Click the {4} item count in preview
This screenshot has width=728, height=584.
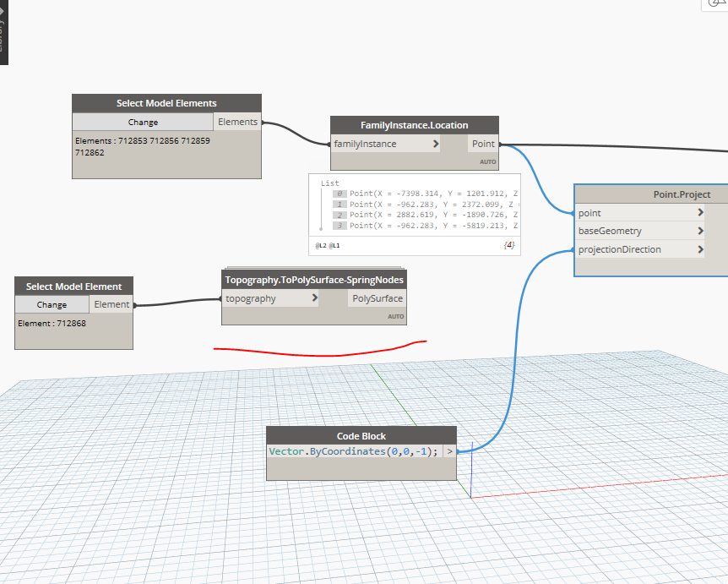point(509,245)
